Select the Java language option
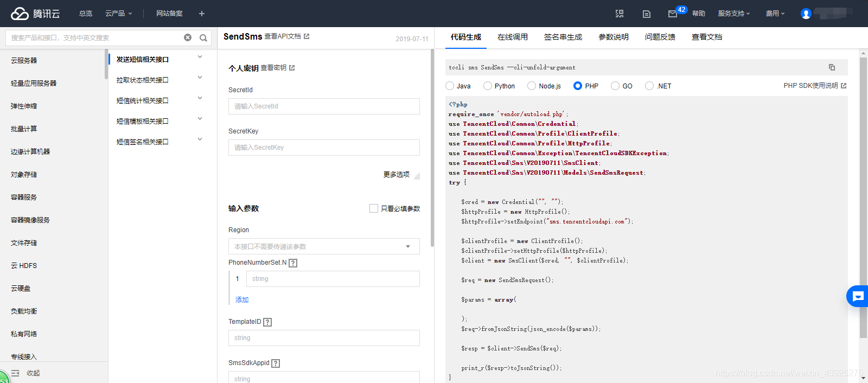 (450, 86)
